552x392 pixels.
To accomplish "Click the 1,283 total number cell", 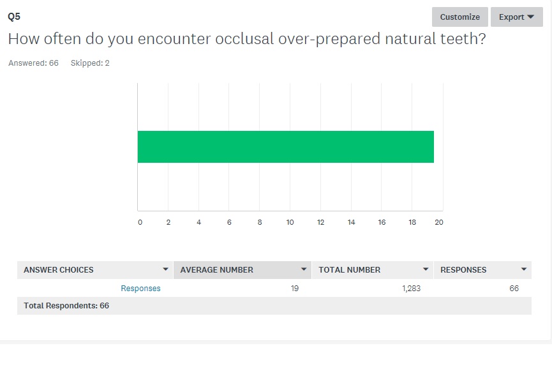I will [x=411, y=289].
